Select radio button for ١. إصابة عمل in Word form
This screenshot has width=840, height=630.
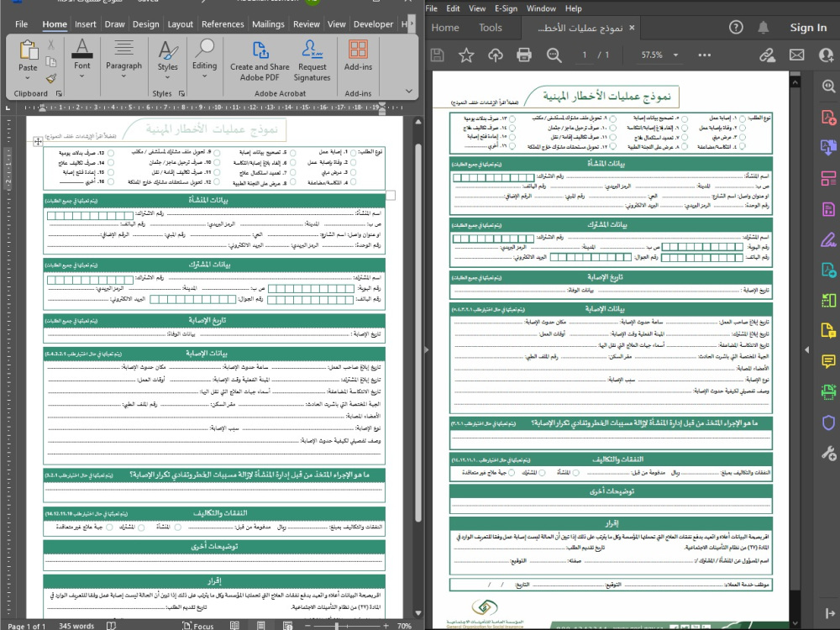354,153
